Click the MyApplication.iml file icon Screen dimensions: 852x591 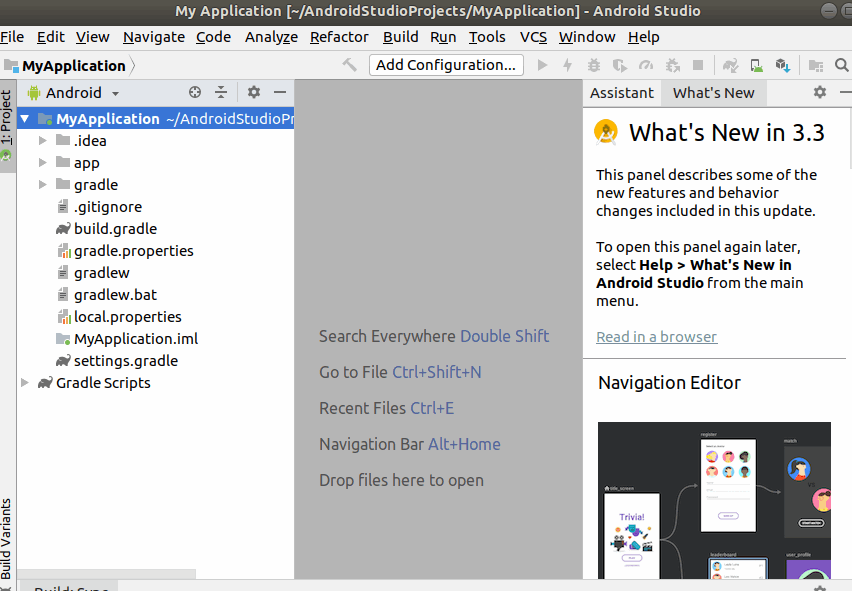pos(63,339)
